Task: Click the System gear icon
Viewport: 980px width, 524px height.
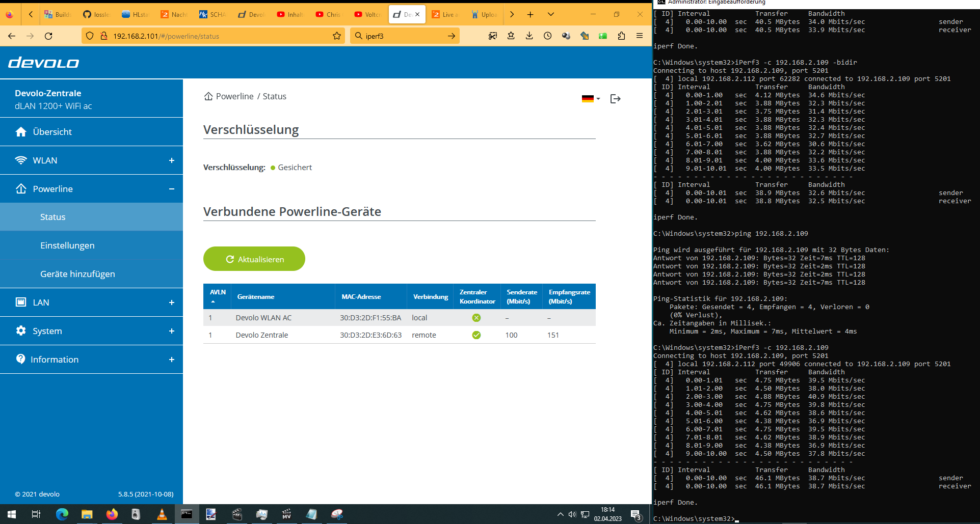Action: pos(21,330)
